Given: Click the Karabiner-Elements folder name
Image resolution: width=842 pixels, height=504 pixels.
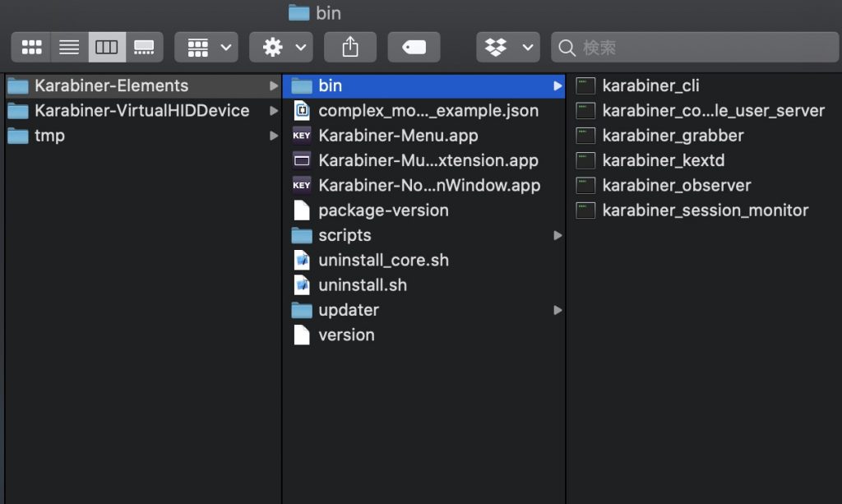Looking at the screenshot, I should pyautogui.click(x=112, y=86).
